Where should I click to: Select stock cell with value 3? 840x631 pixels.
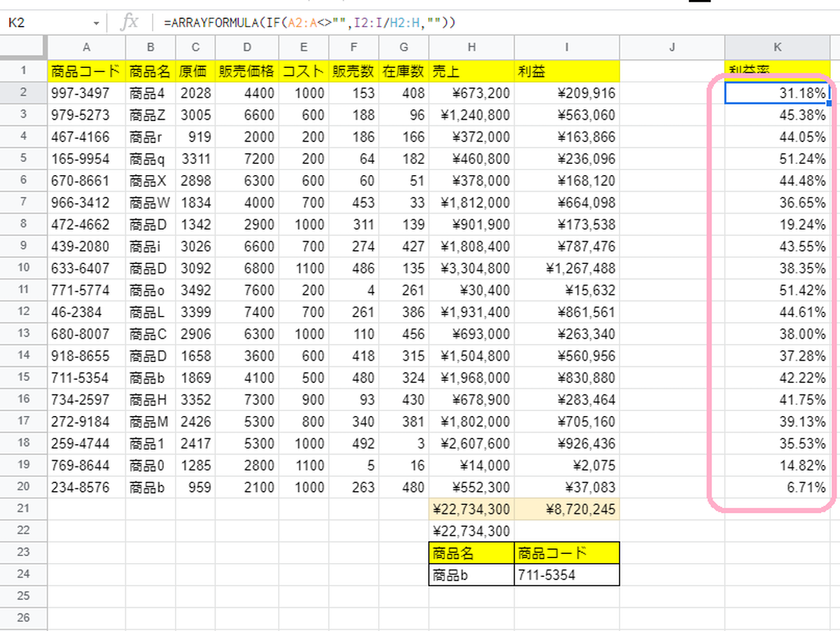404,443
